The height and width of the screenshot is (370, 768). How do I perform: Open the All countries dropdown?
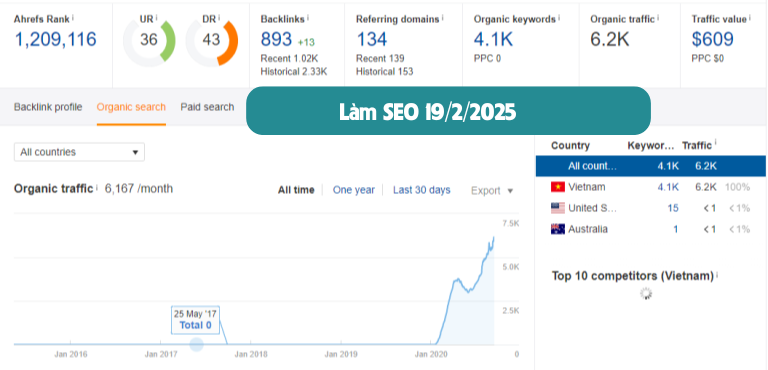coord(79,152)
